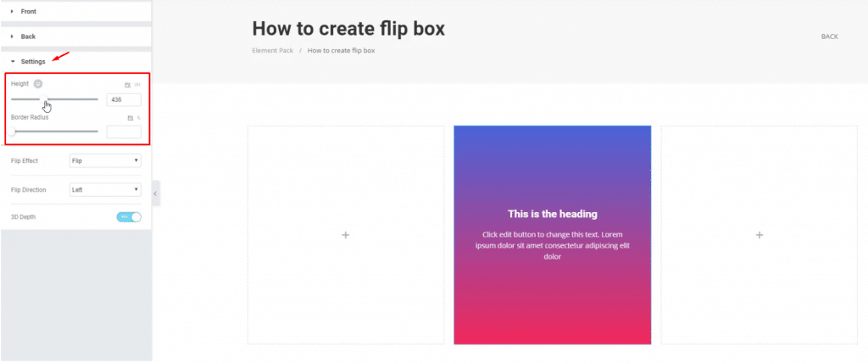The height and width of the screenshot is (364, 868).
Task: Select VH unit for Height
Action: pyautogui.click(x=137, y=85)
